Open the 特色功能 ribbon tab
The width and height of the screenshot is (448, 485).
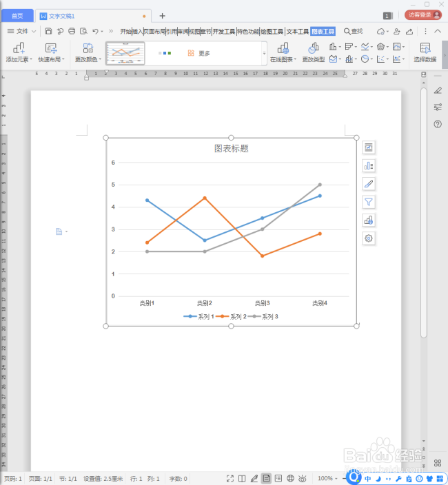click(x=248, y=31)
